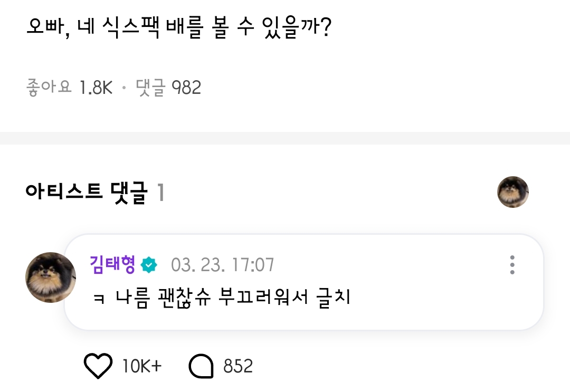
Task: Tap the small artist avatar beside 아티스트 댓글
Action: point(512,192)
